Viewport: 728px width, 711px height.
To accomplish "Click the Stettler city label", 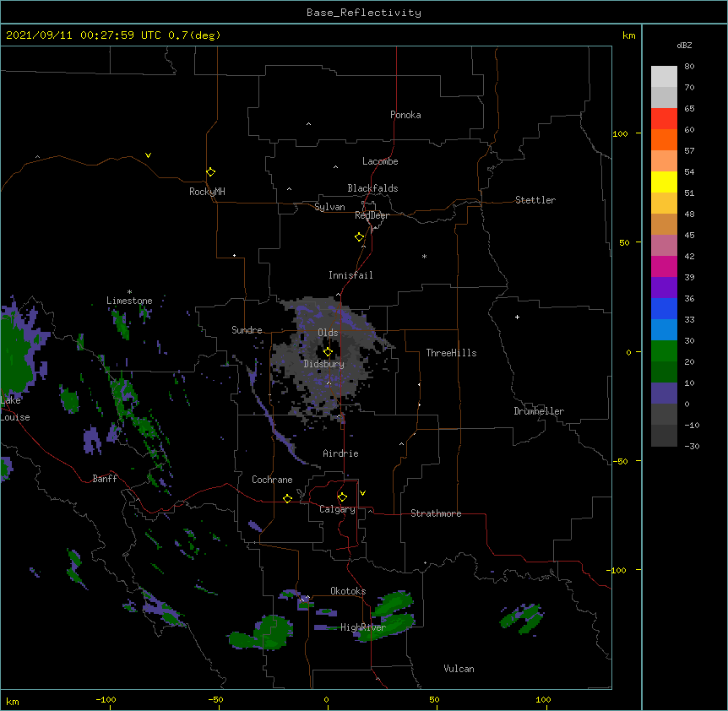I will [535, 200].
